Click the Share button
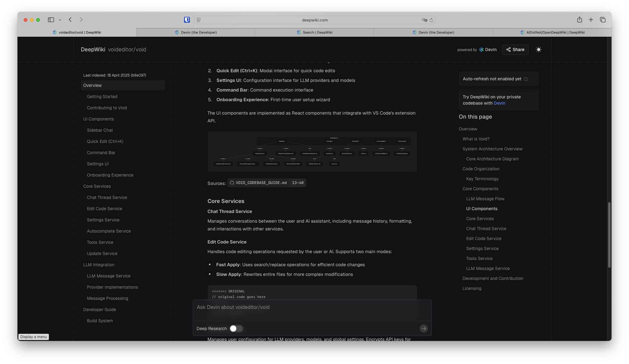Image resolution: width=629 pixels, height=364 pixels. pyautogui.click(x=515, y=50)
